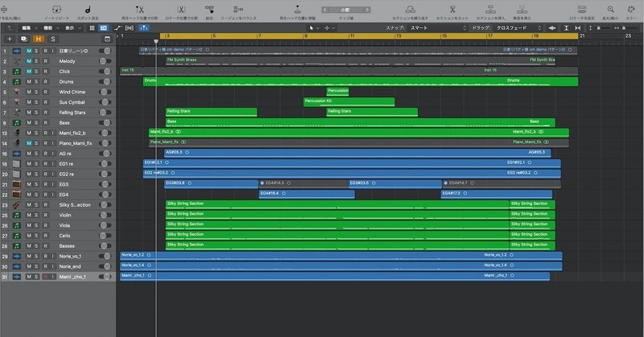The height and width of the screenshot is (337, 644).
Task: Click the Set Locators toolbar icon
Action: [x=582, y=9]
